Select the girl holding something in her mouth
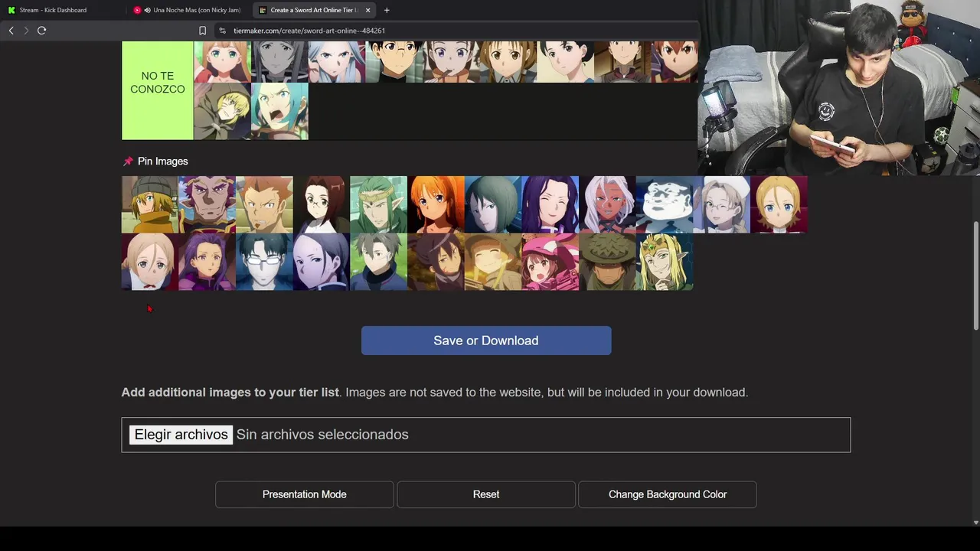The image size is (980, 551). click(x=451, y=62)
